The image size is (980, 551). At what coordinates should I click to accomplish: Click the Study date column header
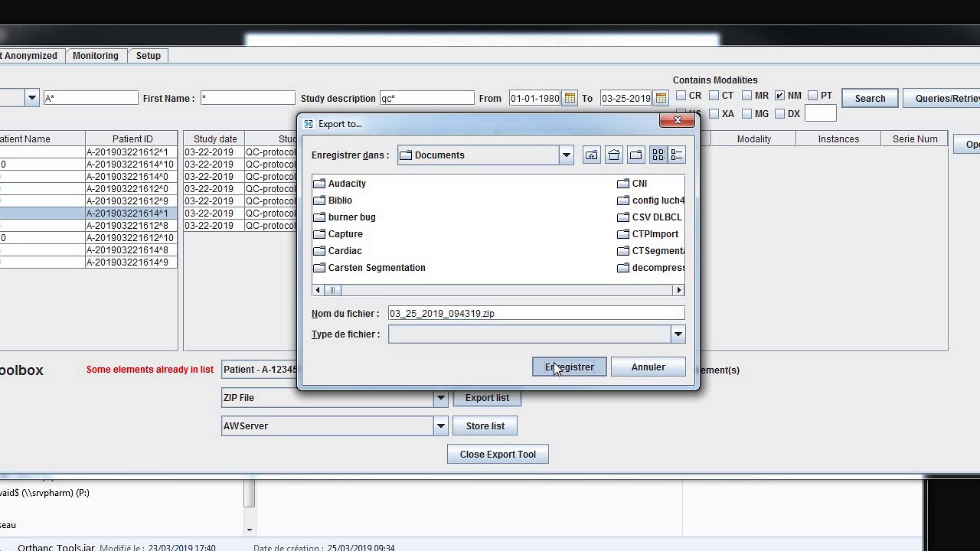click(x=214, y=139)
